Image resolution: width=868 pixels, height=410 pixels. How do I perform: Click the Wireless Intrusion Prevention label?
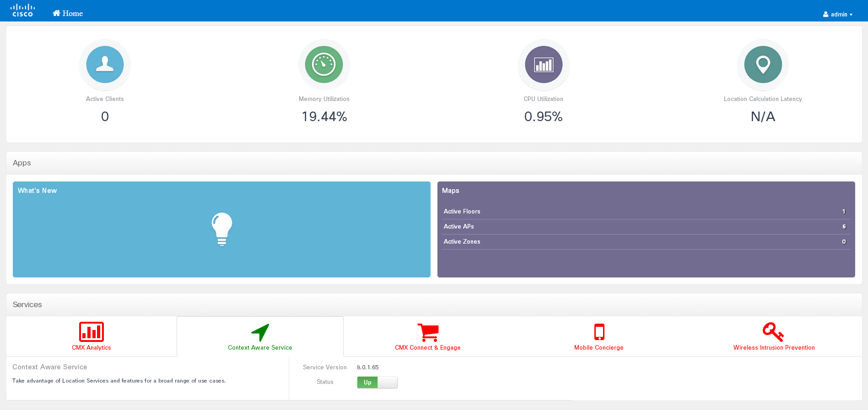click(x=774, y=348)
